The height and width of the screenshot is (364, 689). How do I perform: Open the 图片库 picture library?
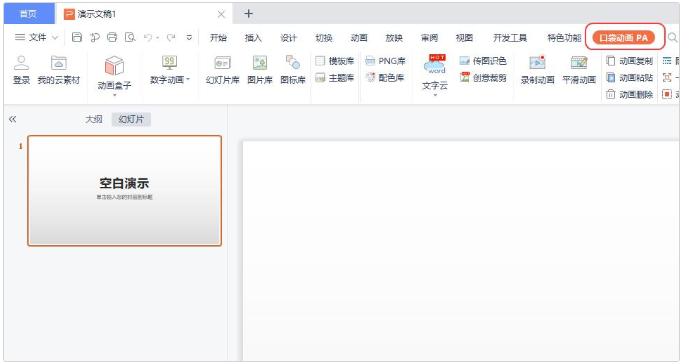coord(260,69)
